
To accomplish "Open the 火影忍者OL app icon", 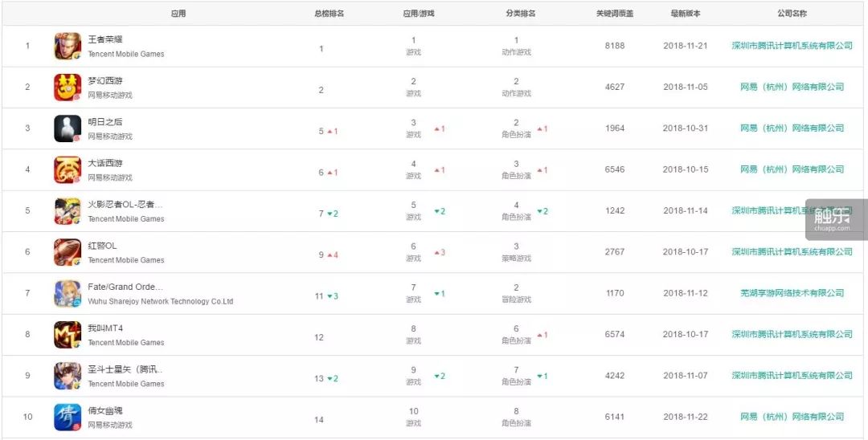I will click(x=68, y=211).
